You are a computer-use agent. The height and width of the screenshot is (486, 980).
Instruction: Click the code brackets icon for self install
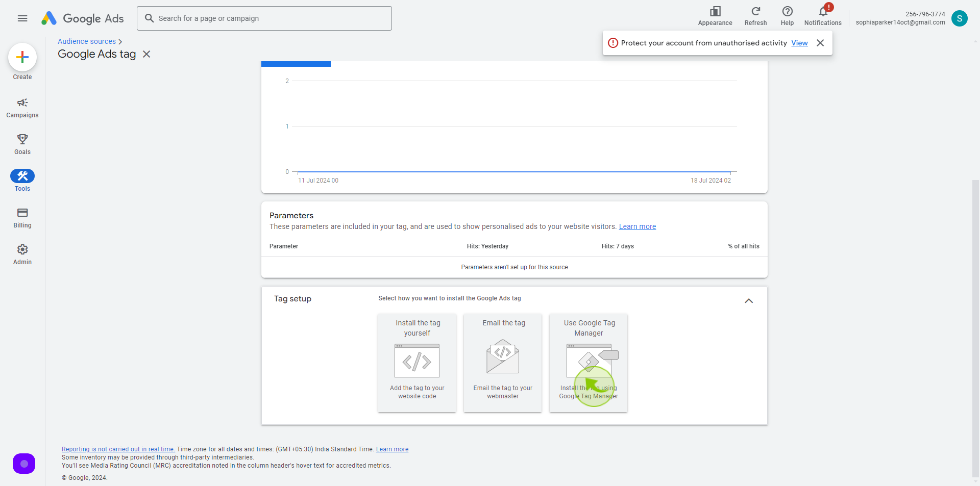click(417, 361)
